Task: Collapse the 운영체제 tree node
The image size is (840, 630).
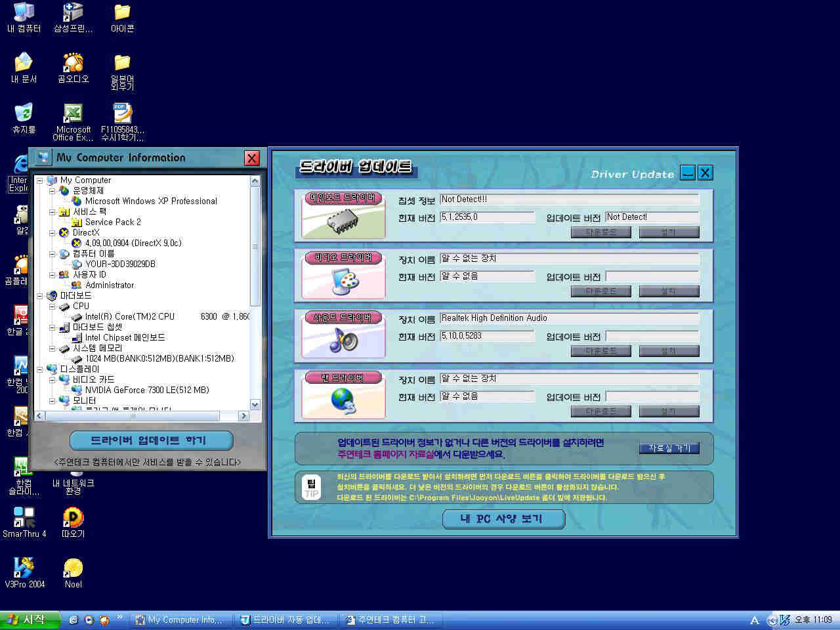Action: pyautogui.click(x=52, y=190)
